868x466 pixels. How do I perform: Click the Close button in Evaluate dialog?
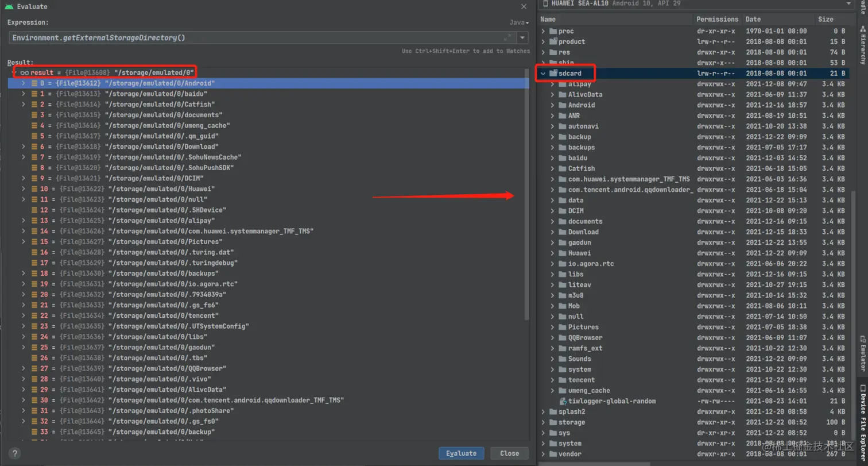click(x=509, y=453)
